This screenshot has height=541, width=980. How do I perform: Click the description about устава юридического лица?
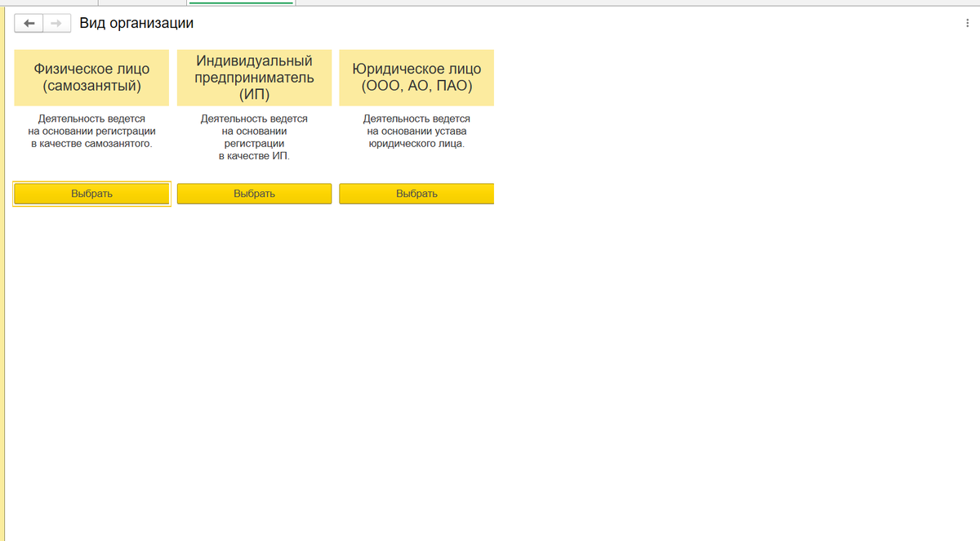pos(416,131)
